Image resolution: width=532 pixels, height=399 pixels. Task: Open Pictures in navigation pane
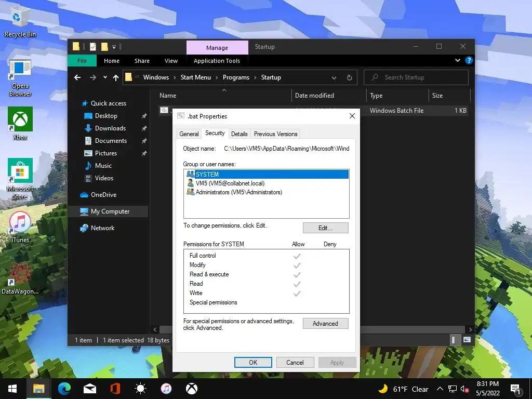[106, 153]
